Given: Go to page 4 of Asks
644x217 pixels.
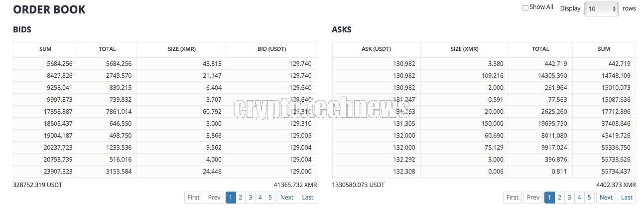Looking at the screenshot, I should [579, 198].
